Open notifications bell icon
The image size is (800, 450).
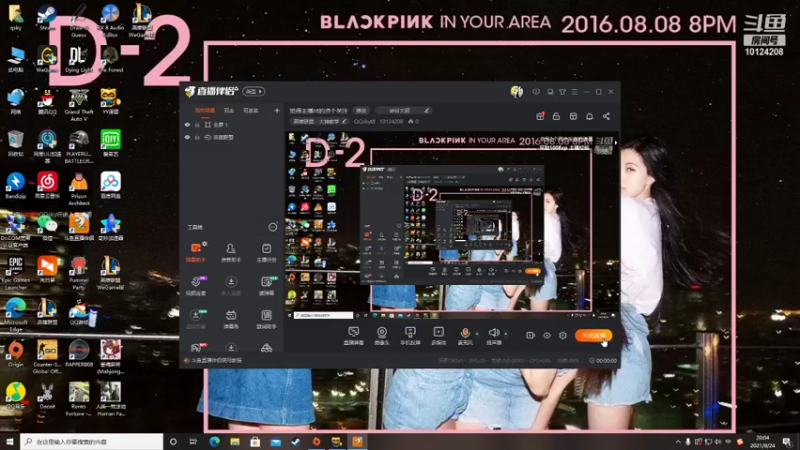coord(589,116)
